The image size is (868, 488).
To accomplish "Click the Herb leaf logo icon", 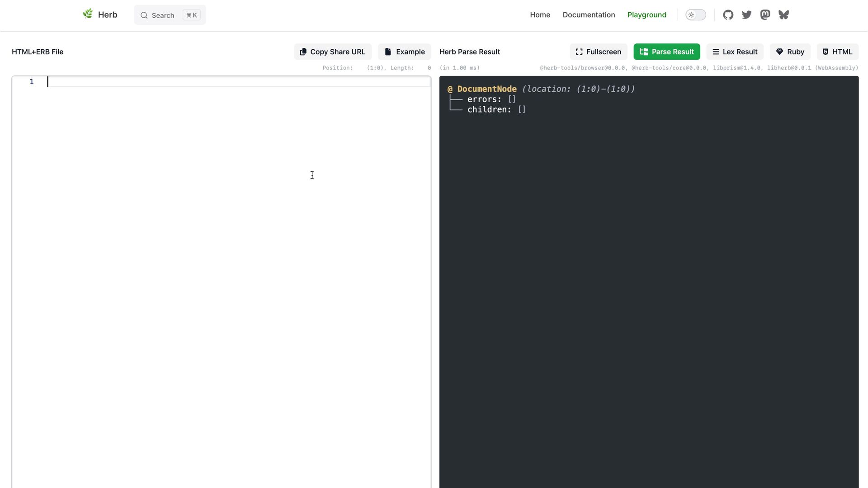I will click(88, 14).
